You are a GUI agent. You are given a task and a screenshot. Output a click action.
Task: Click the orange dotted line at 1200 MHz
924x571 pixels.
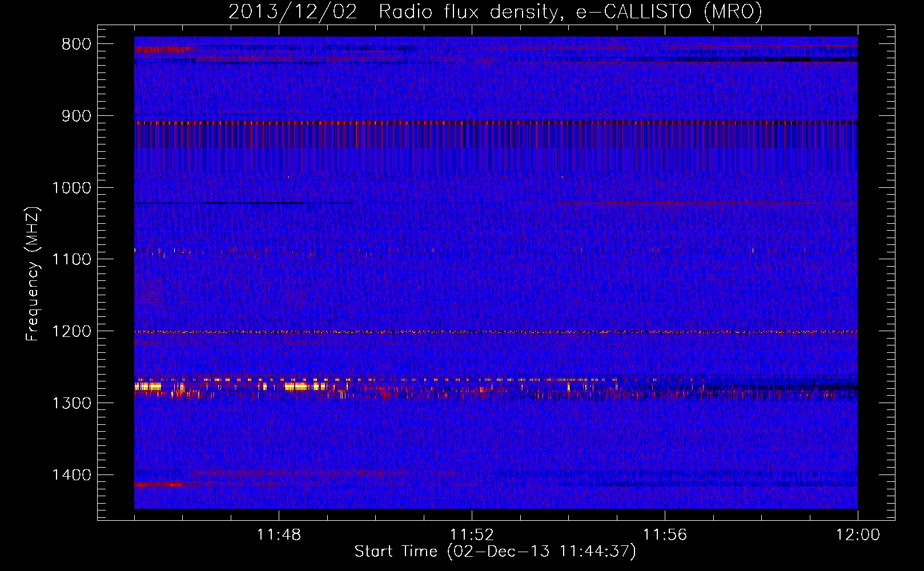click(496, 332)
